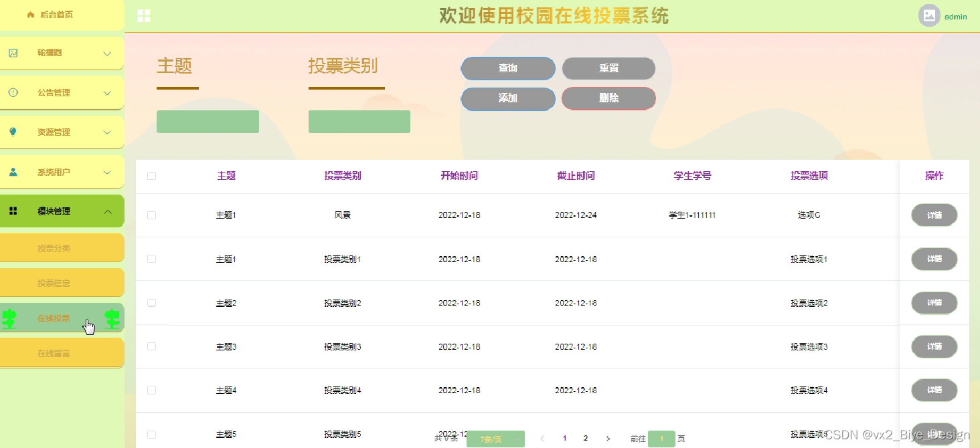Click the 查询 search button
This screenshot has width=980, height=448.
point(508,68)
